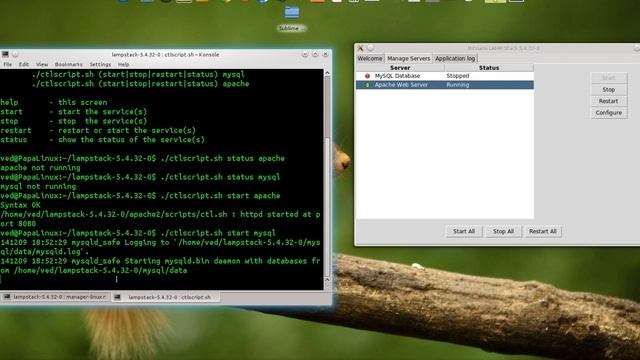
Task: Minimize the Konsole window
Action: 305,54
